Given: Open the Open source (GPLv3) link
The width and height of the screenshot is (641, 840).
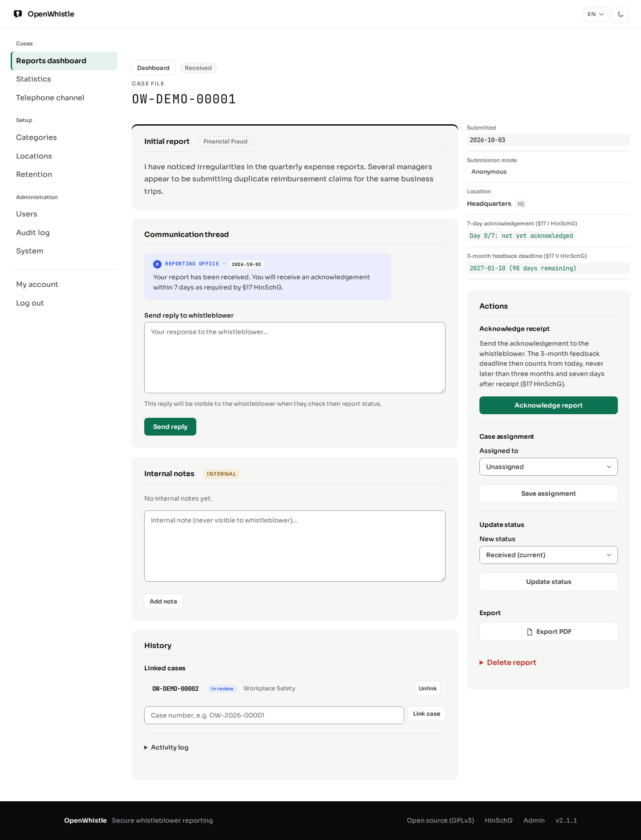Looking at the screenshot, I should (x=440, y=820).
